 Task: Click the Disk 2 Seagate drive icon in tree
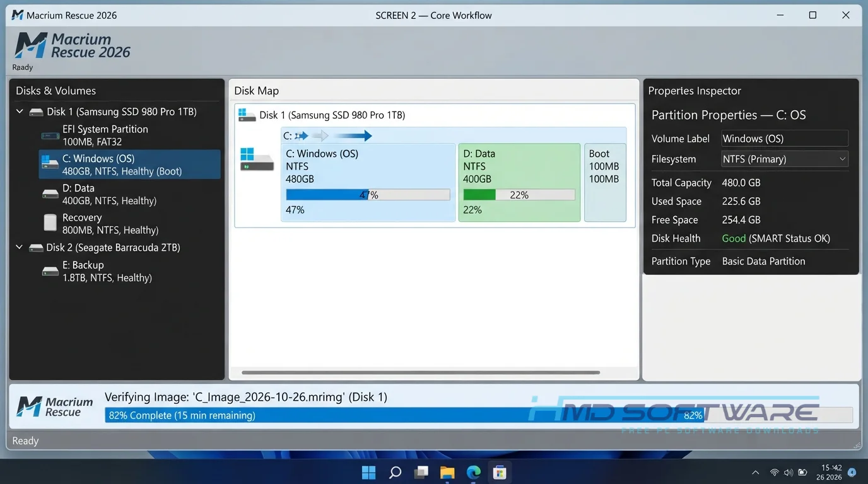pos(37,248)
